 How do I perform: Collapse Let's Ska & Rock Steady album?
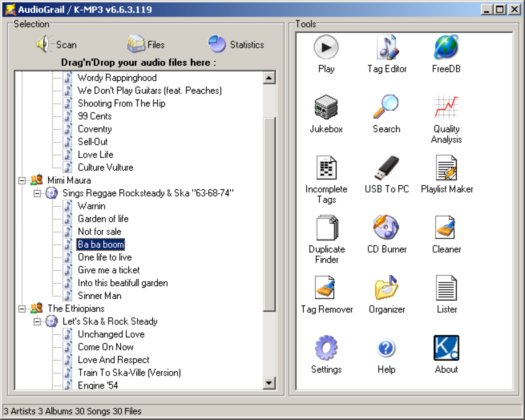(37, 322)
